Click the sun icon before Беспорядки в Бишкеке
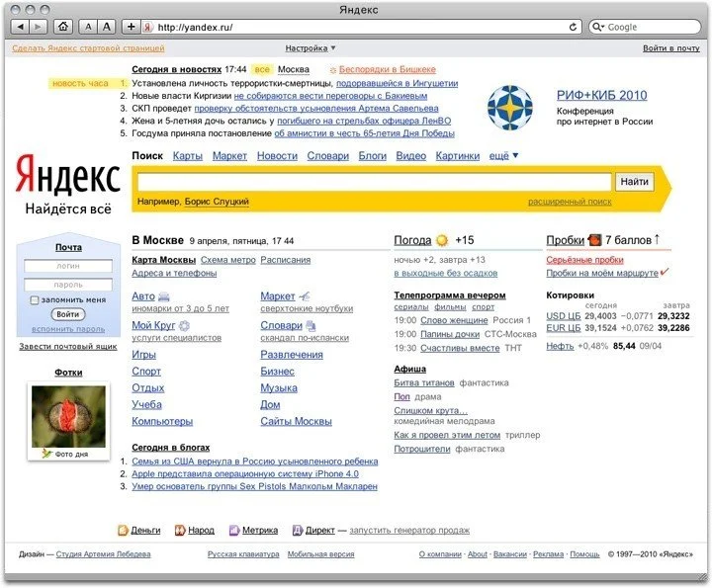The image size is (712, 588). 333,70
